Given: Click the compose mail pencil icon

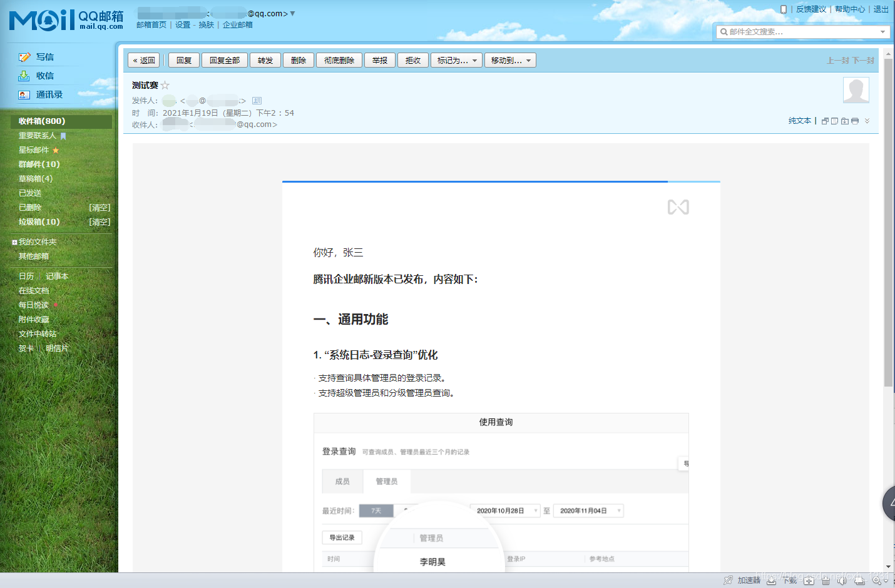Looking at the screenshot, I should pos(24,57).
